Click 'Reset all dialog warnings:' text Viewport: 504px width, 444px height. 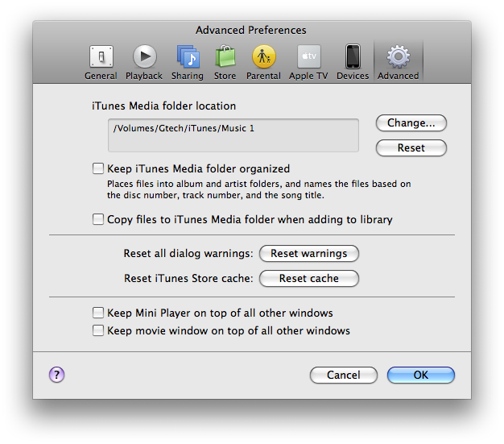(188, 254)
